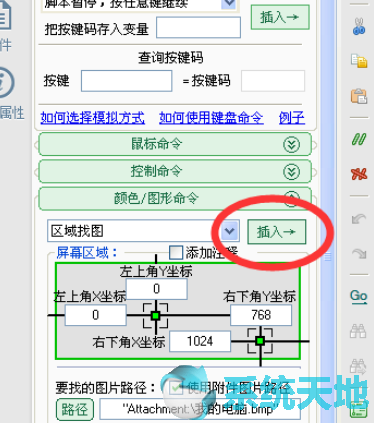The width and height of the screenshot is (374, 423).
Task: Click the 右下角Y坐标 field showing 768
Action: [x=261, y=315]
